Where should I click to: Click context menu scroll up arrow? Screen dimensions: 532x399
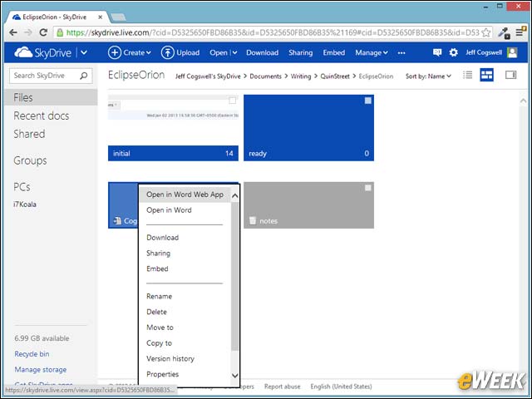pyautogui.click(x=234, y=196)
